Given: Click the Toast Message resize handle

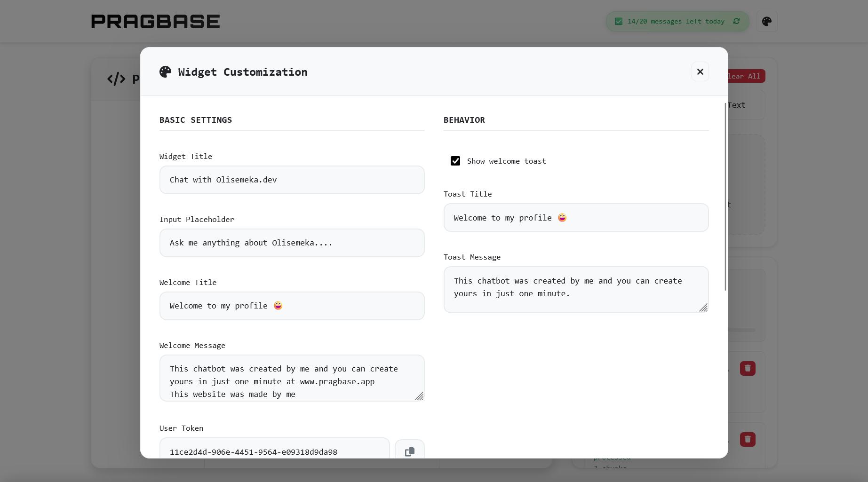Looking at the screenshot, I should pos(703,308).
